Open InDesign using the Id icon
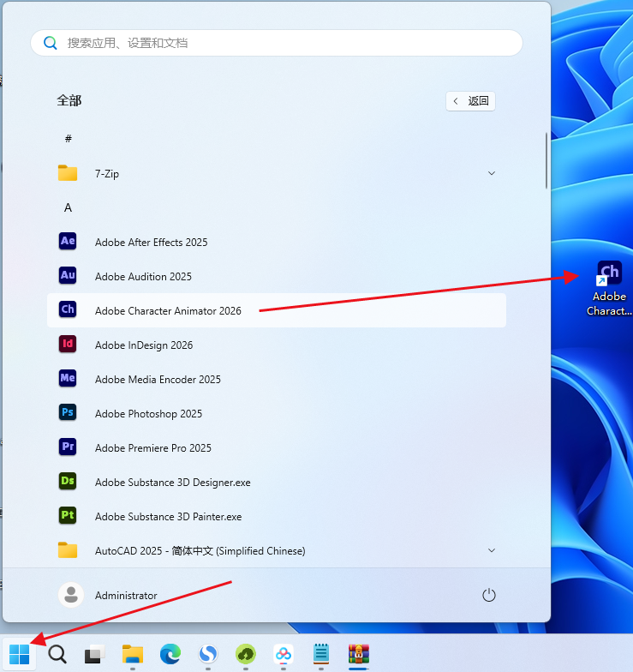Viewport: 633px width, 672px height. pyautogui.click(x=68, y=344)
